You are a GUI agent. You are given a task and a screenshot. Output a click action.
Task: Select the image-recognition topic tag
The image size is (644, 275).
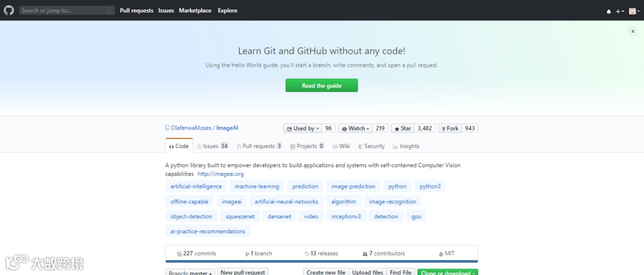point(392,202)
